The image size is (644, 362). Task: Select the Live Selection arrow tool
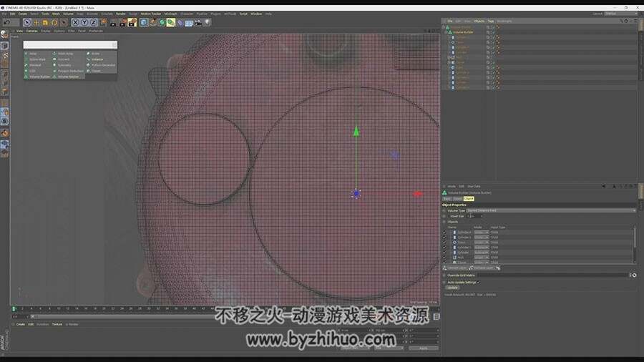27,23
